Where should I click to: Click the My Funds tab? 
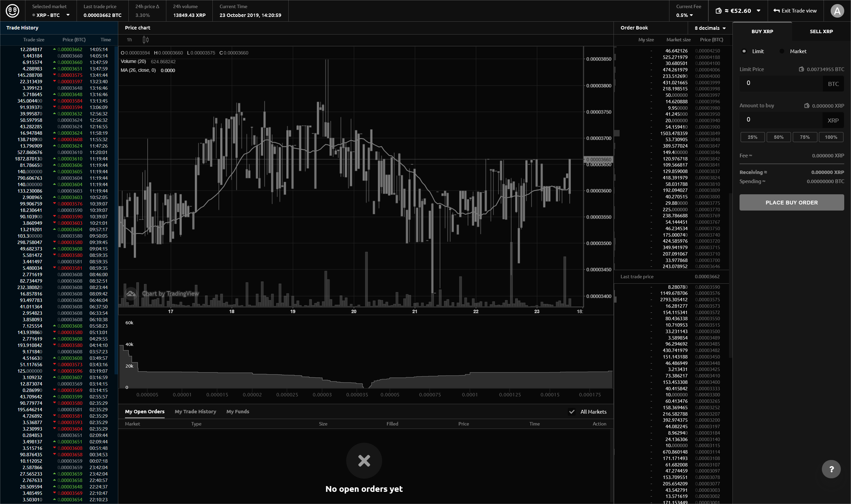[237, 412]
